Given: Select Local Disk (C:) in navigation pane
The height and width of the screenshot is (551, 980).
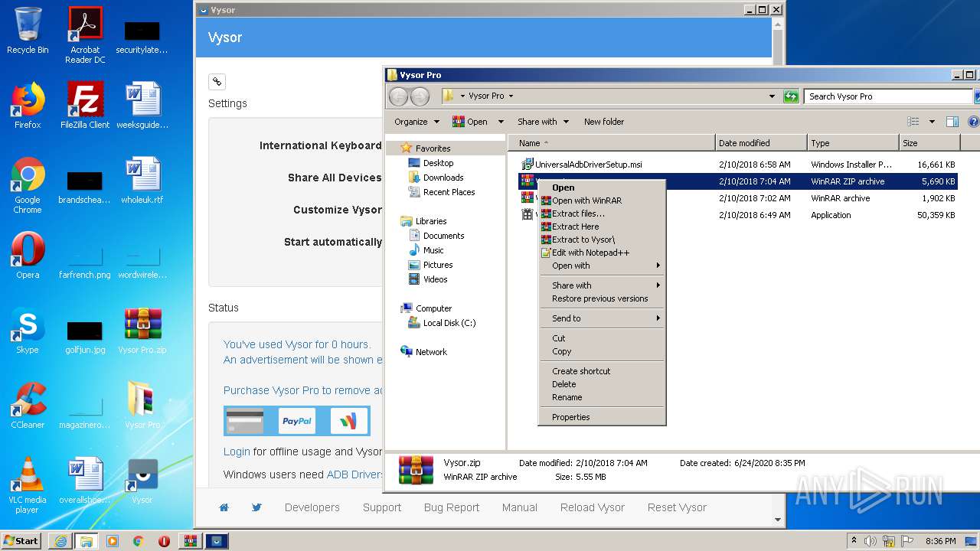Looking at the screenshot, I should tap(449, 323).
